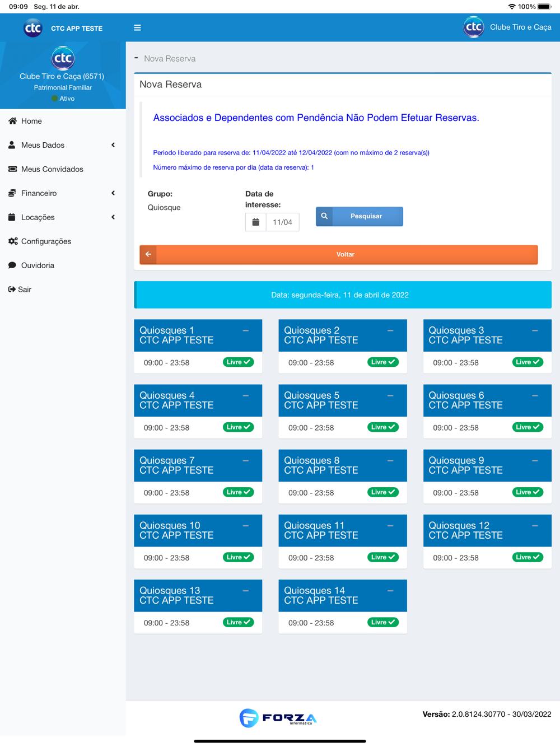Click the Ouvidoria speech bubble icon
560x747 pixels.
point(12,265)
